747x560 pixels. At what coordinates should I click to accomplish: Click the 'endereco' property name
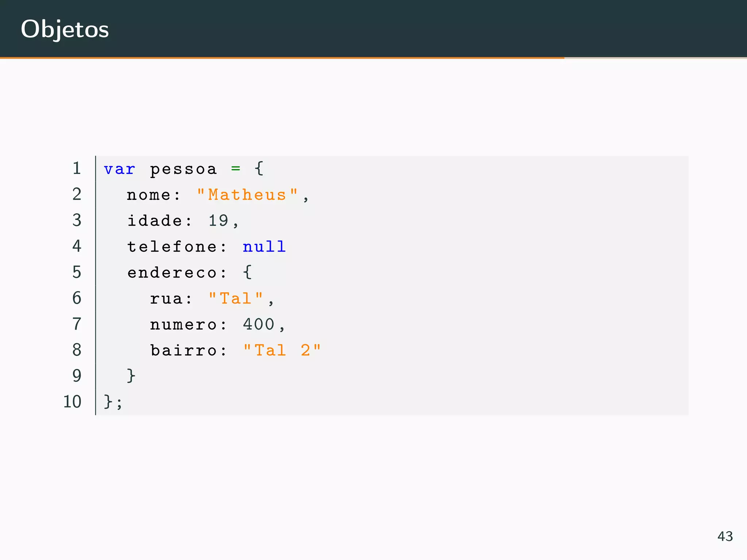pyautogui.click(x=172, y=273)
